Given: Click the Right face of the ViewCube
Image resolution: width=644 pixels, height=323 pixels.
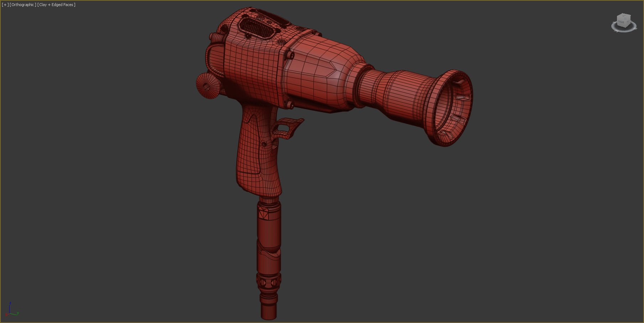Looking at the screenshot, I should click(x=621, y=22).
